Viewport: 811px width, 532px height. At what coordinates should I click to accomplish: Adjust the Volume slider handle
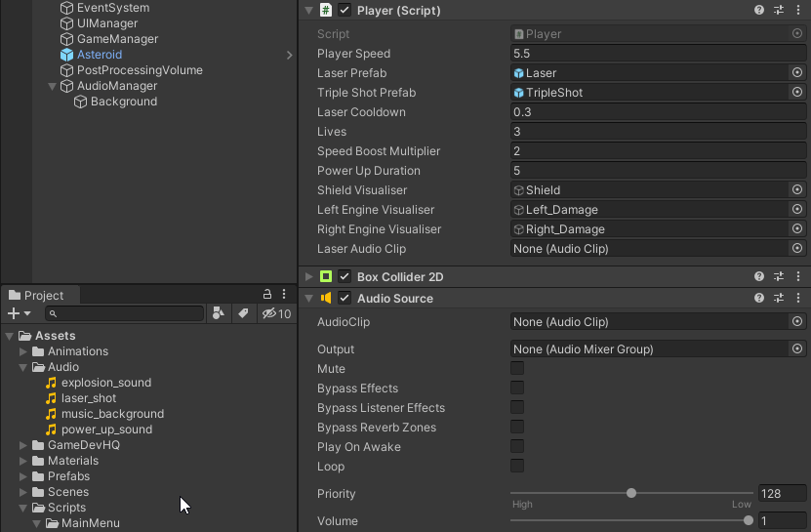(x=748, y=520)
